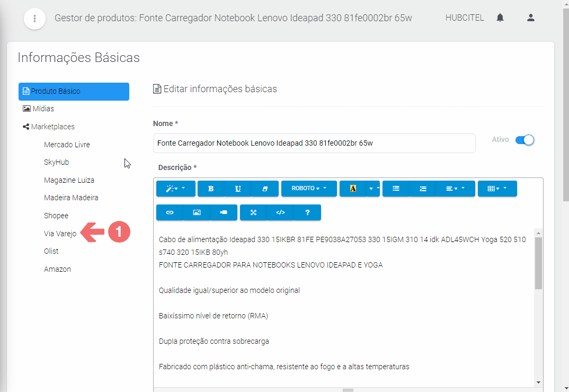Apply the highlighted A font color

click(353, 189)
